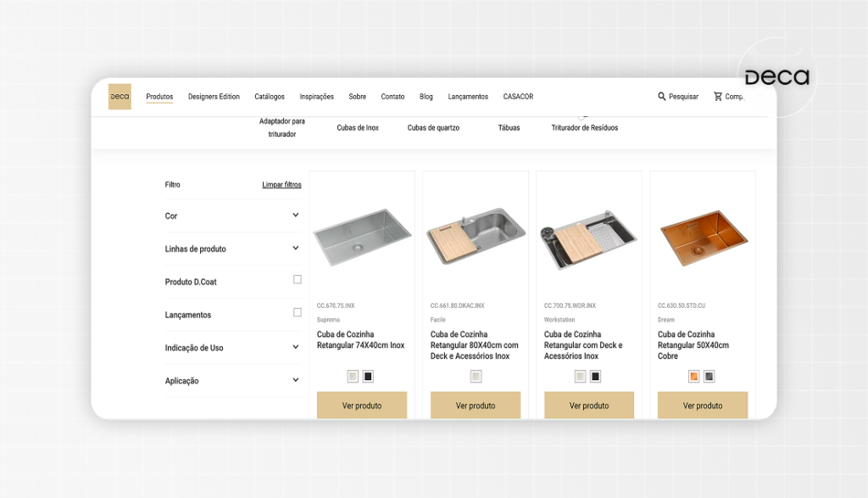Image resolution: width=868 pixels, height=498 pixels.
Task: Open title Cuba Retangular 50X40cm Cobre
Action: pyautogui.click(x=693, y=345)
